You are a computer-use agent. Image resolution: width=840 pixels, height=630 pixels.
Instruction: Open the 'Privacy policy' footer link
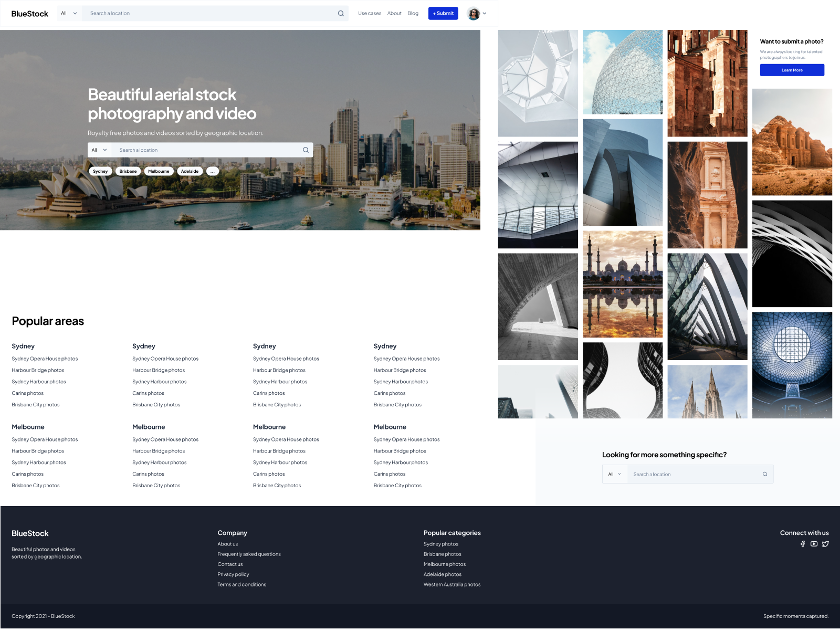(234, 575)
